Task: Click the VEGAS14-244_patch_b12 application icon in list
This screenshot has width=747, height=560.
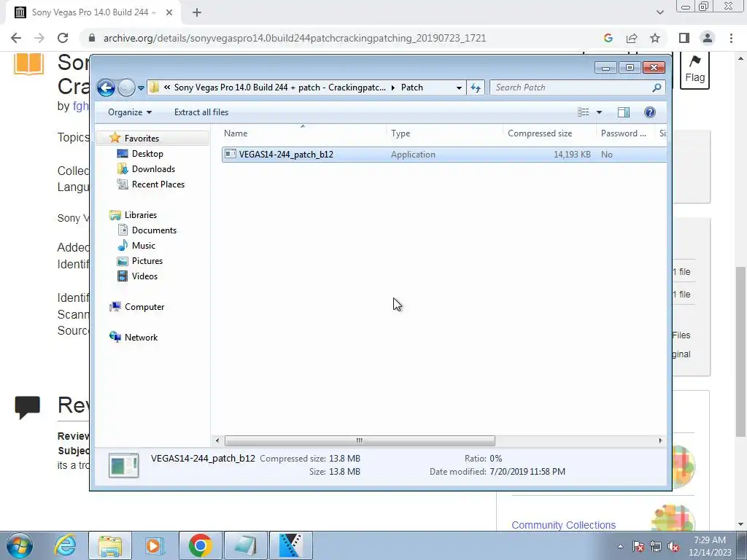Action: pos(230,154)
